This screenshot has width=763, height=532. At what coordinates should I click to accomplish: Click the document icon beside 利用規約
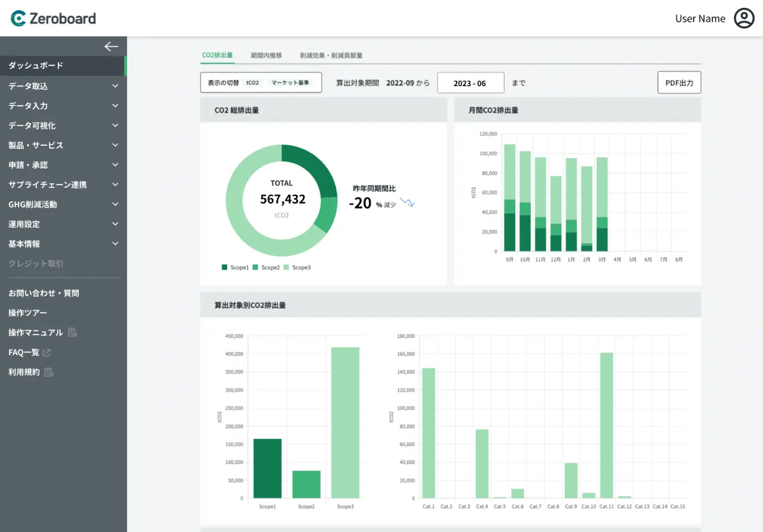coord(49,372)
